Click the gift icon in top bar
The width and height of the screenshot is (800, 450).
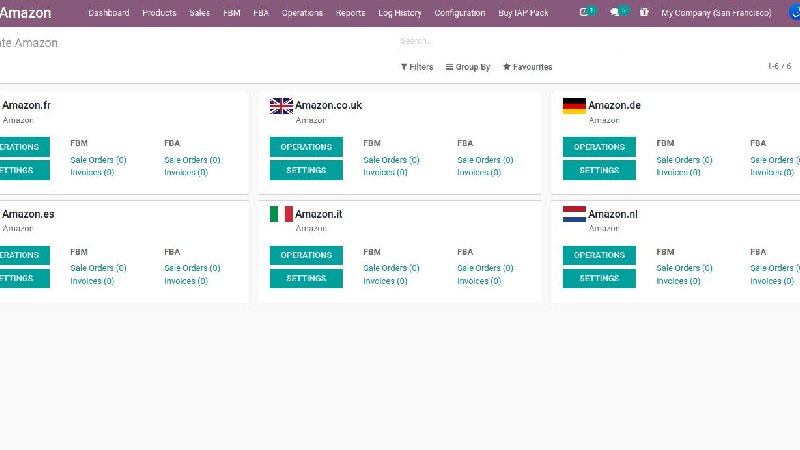click(x=644, y=12)
